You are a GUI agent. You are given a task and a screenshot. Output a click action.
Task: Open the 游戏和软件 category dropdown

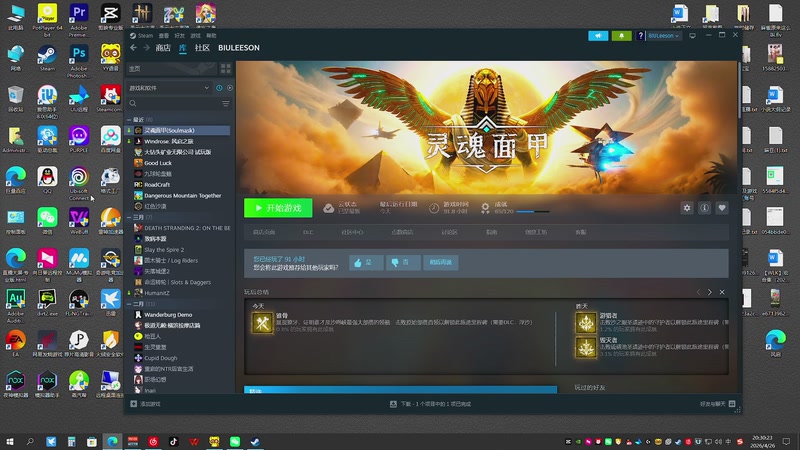coord(168,88)
